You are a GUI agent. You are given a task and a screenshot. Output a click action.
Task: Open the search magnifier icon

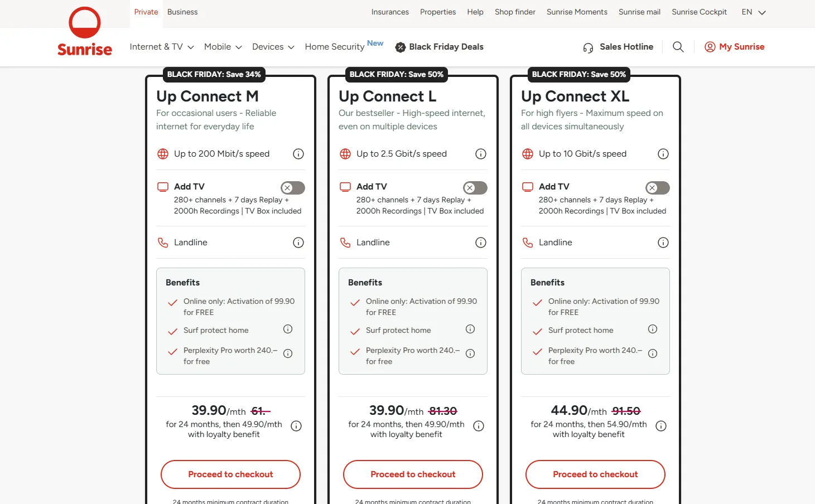(678, 47)
